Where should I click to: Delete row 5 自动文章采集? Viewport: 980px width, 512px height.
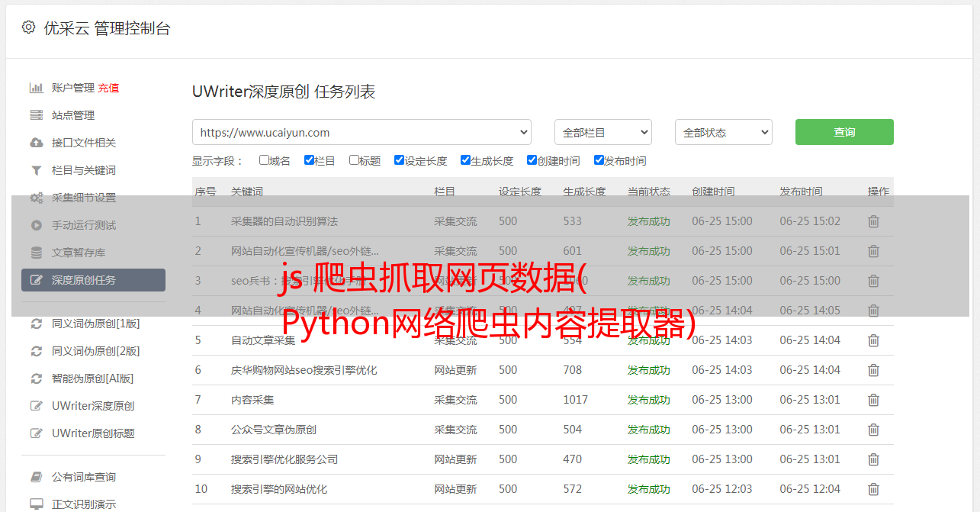(x=873, y=340)
